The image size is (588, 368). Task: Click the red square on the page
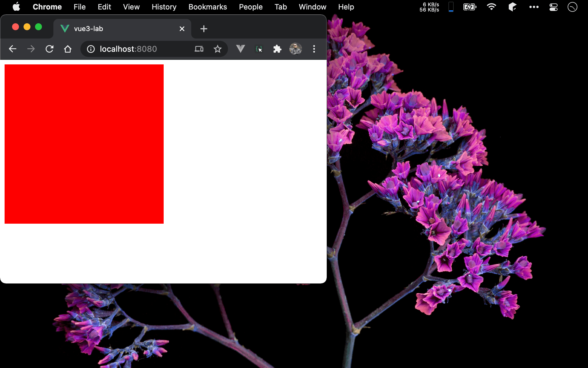(84, 144)
